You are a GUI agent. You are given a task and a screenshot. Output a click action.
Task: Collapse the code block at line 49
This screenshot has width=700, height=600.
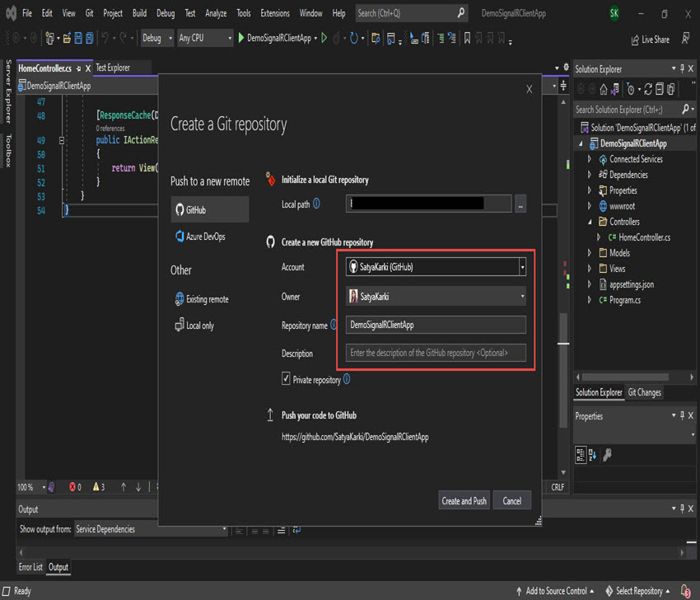(x=62, y=140)
